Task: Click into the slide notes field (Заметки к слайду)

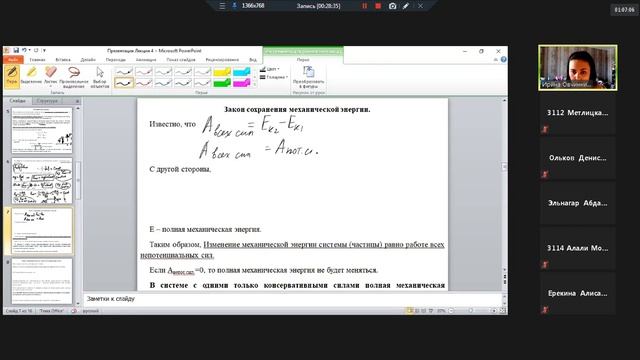Action: point(293,299)
